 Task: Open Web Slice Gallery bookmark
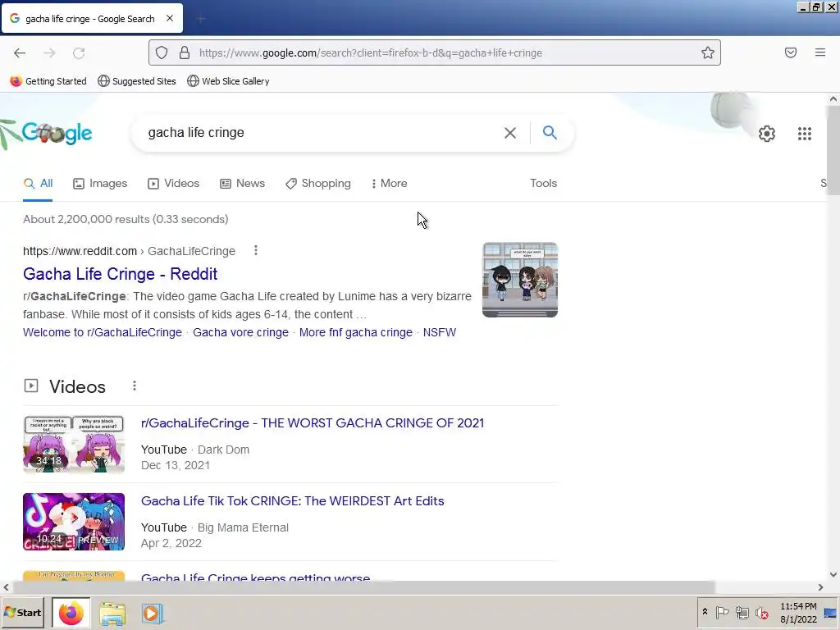(x=228, y=81)
